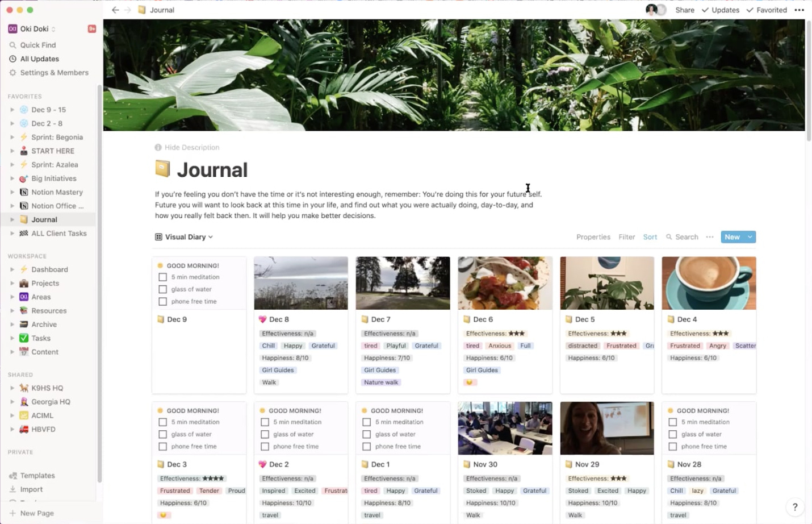Viewport: 812px width, 524px height.
Task: Open the Dec 4 coffee cup thumbnail card
Action: click(709, 283)
